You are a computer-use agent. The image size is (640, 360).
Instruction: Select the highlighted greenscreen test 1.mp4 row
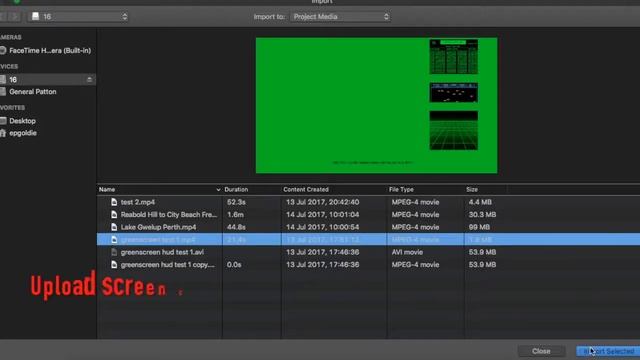pos(368,240)
